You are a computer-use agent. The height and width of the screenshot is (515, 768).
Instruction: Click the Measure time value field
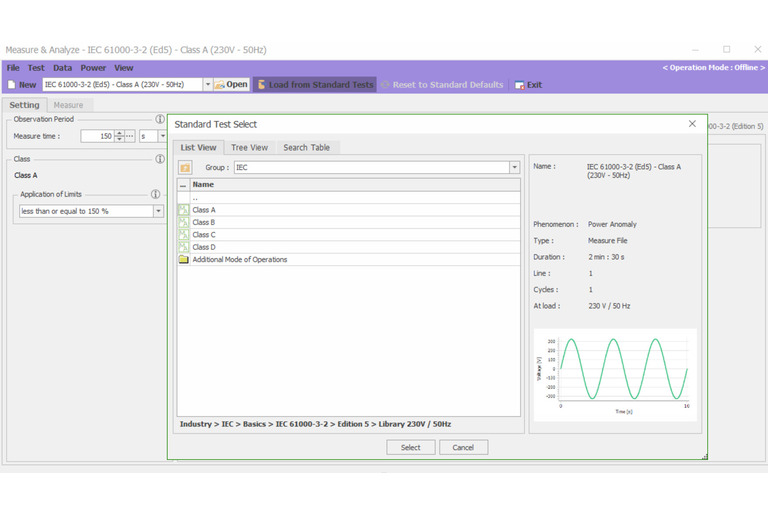coord(97,136)
